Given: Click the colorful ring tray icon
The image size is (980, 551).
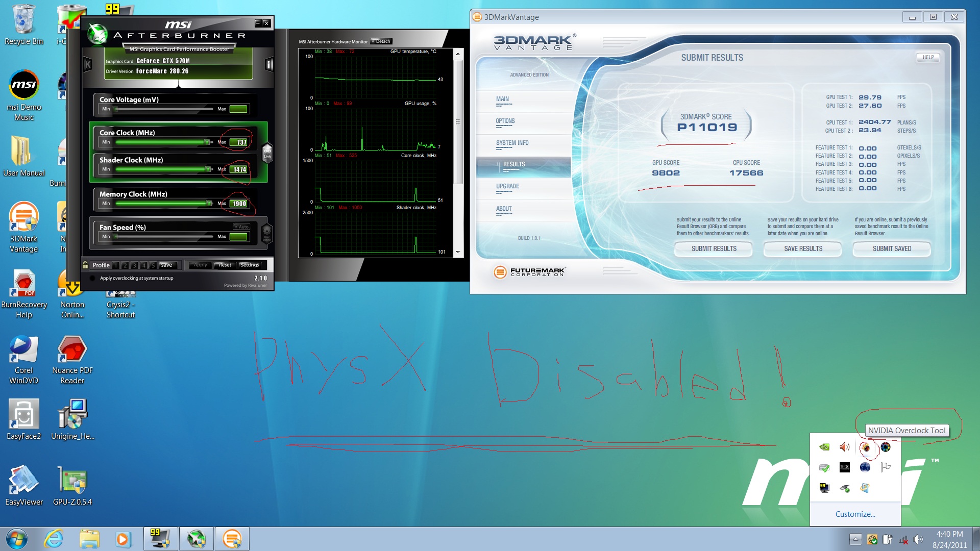Looking at the screenshot, I should [x=886, y=447].
